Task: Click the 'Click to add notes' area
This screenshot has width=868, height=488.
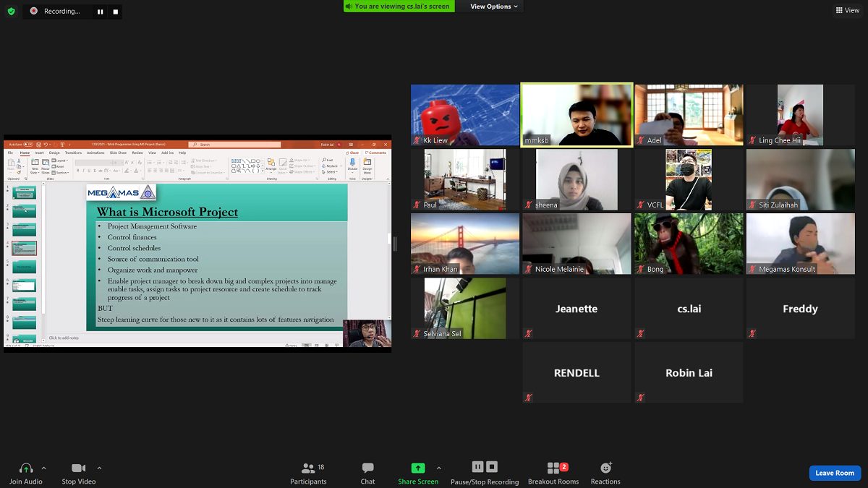Action: pos(63,338)
